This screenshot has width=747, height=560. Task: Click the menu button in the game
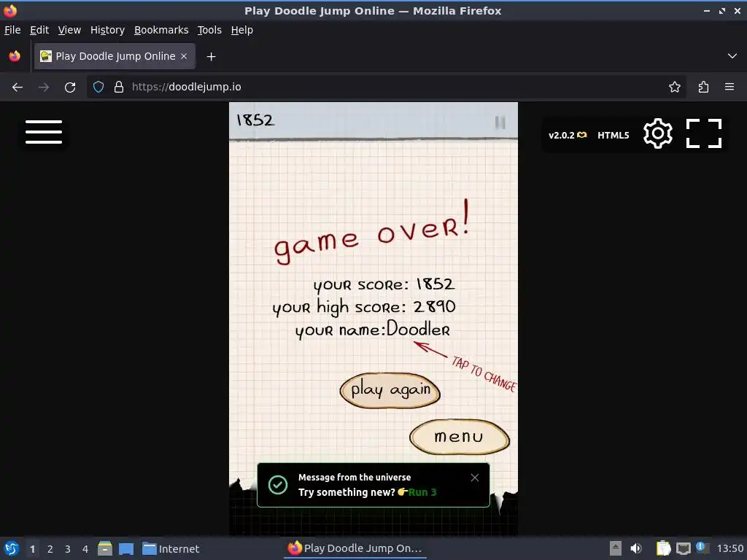click(460, 437)
